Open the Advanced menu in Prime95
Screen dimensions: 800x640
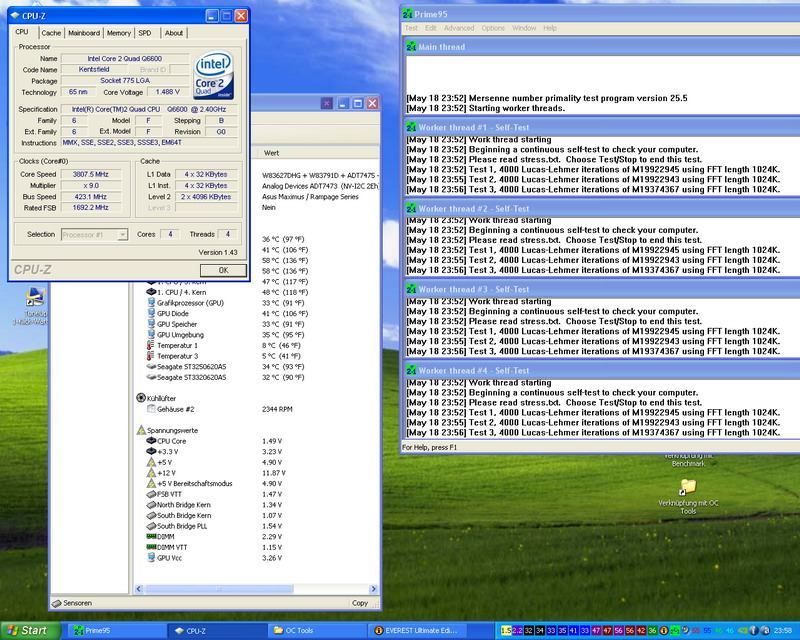459,28
